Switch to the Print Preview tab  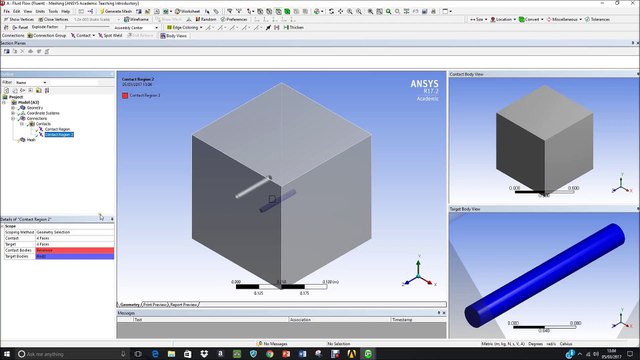point(155,304)
